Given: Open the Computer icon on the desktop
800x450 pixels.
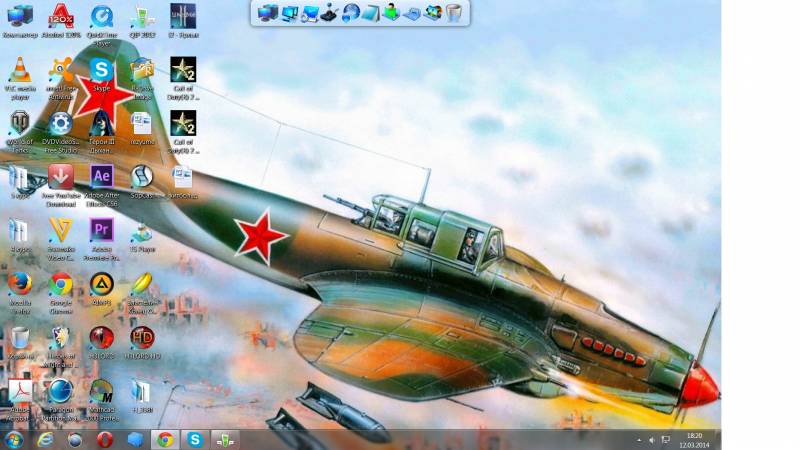Looking at the screenshot, I should click(x=20, y=16).
